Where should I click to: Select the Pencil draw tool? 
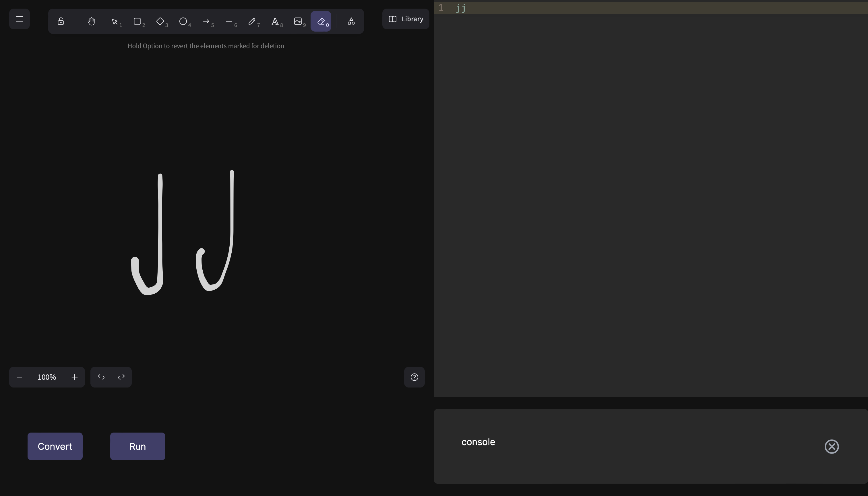tap(252, 22)
